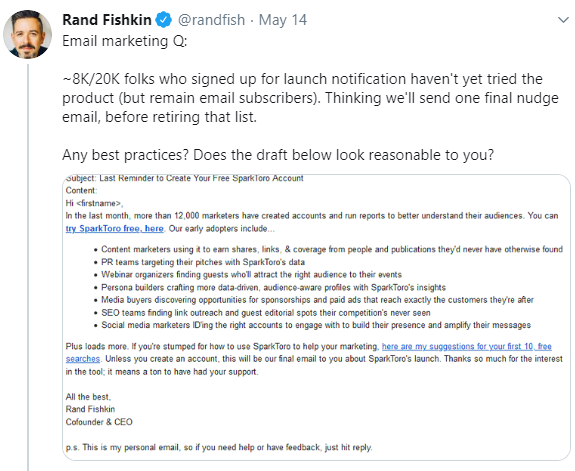Click the 'Webinar organizers' bullet point
Screen dimensions: 575x471
tap(251, 274)
